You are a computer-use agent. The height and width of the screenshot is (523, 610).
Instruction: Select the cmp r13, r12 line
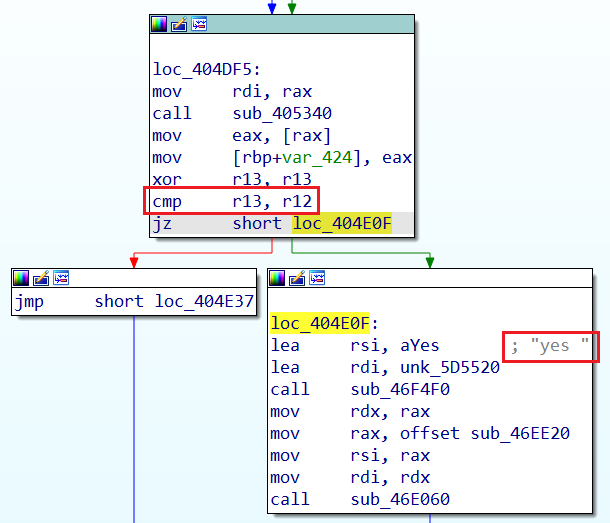pyautogui.click(x=232, y=201)
